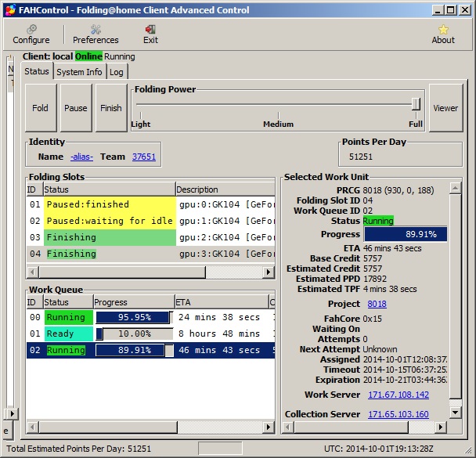Select work queue row 02 Running
Viewport: 476px width, 458px height.
point(151,350)
